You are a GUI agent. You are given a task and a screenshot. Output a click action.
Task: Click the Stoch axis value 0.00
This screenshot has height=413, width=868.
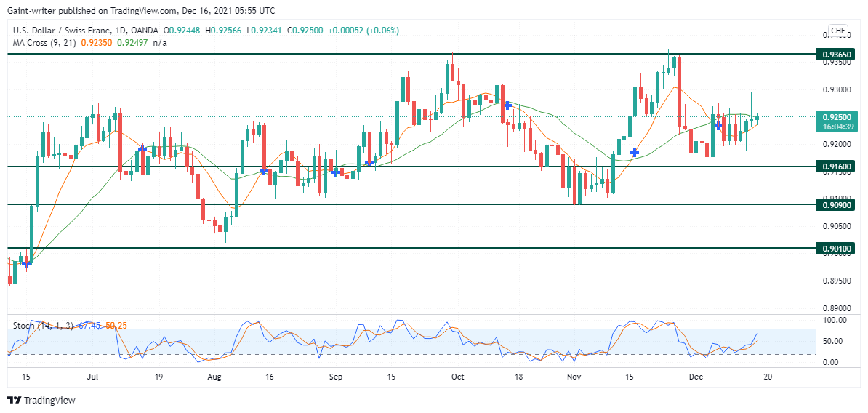pyautogui.click(x=829, y=362)
